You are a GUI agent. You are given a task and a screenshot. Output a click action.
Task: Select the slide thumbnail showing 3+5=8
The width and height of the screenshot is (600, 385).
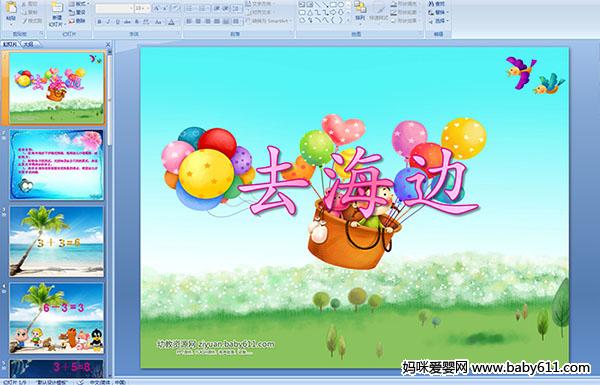pyautogui.click(x=56, y=369)
